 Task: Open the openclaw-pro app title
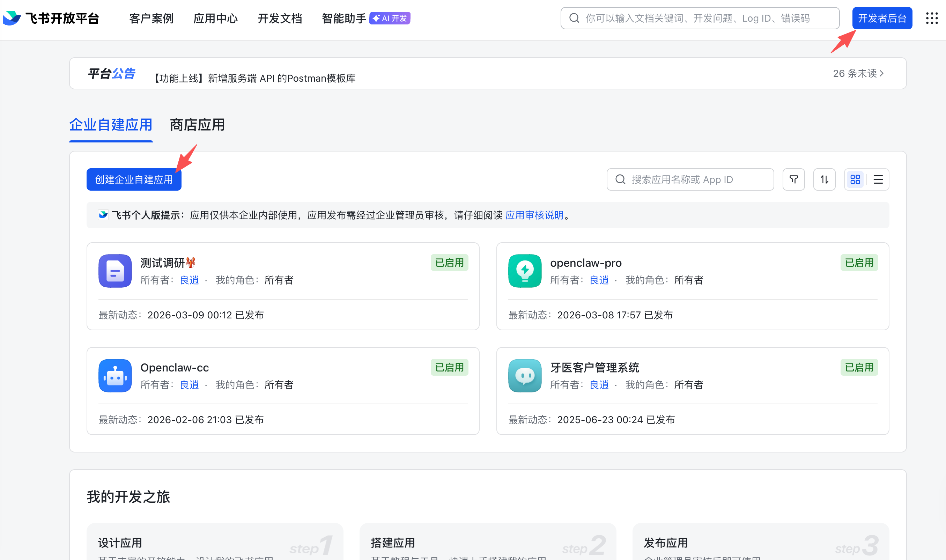click(x=586, y=263)
